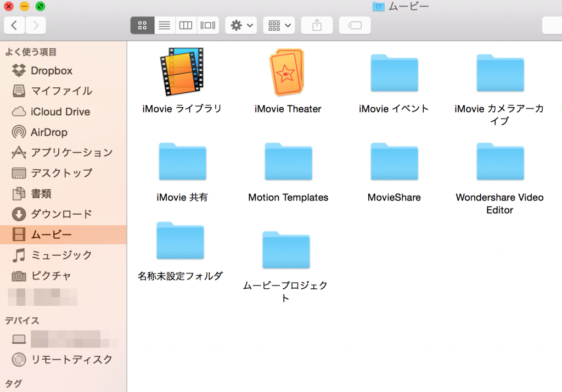The width and height of the screenshot is (562, 392).
Task: Switch to Cover Flow view mode
Action: click(x=208, y=25)
